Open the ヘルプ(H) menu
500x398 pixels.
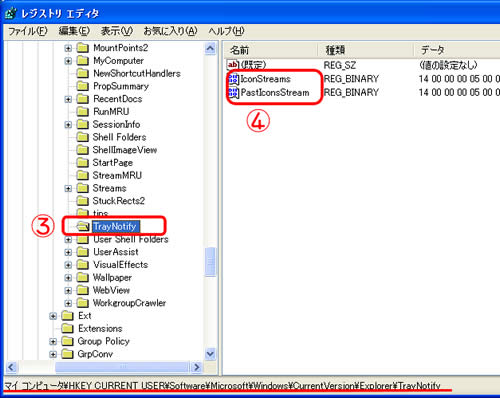226,31
